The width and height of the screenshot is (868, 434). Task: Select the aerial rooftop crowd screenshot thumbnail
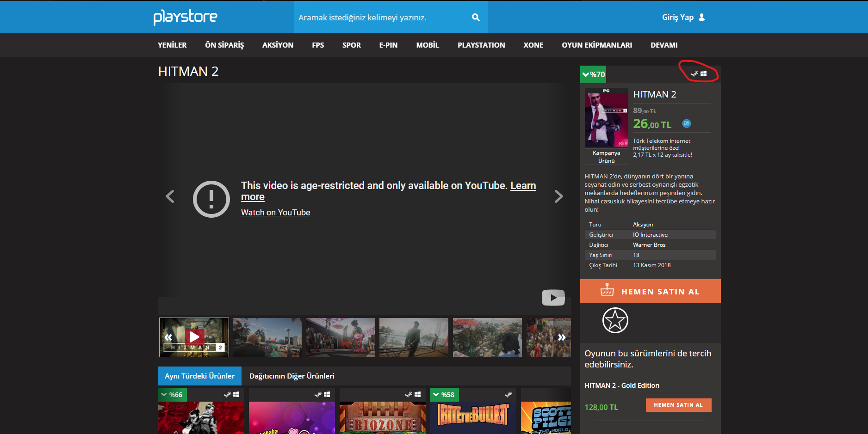coord(487,337)
